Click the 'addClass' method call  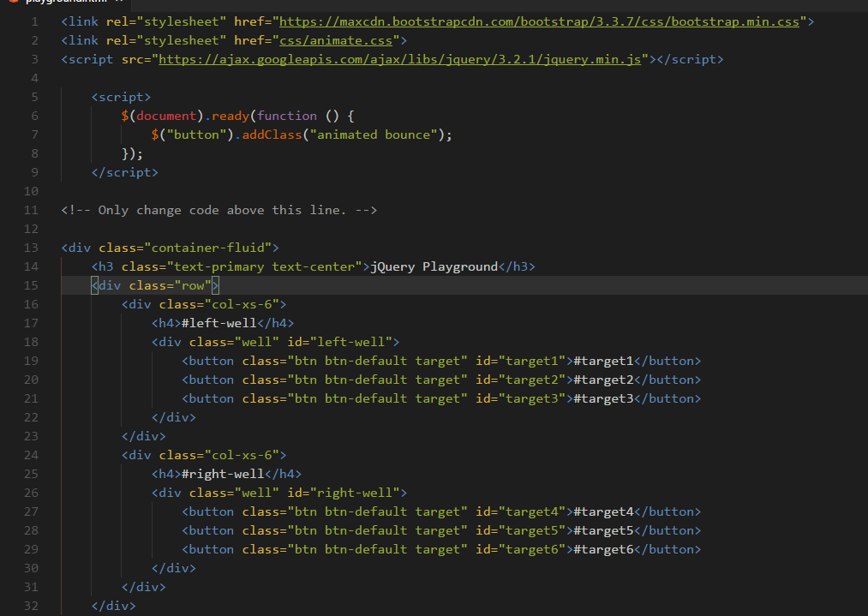coord(272,135)
